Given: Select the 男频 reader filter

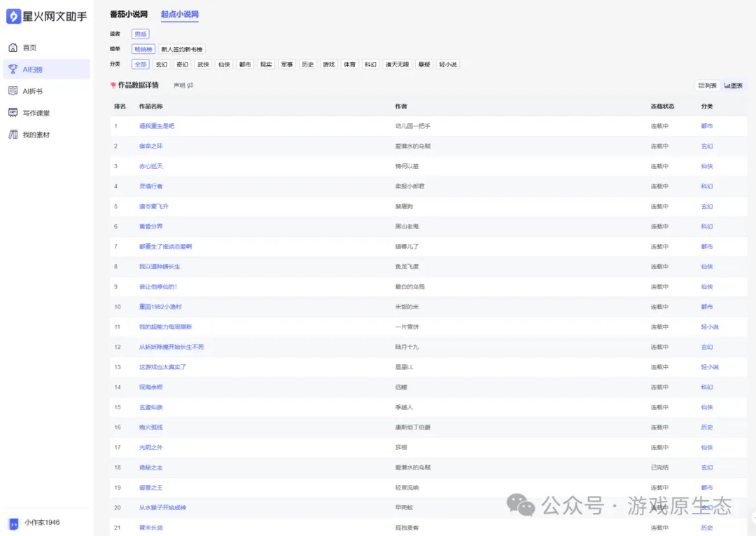Looking at the screenshot, I should click(x=140, y=34).
